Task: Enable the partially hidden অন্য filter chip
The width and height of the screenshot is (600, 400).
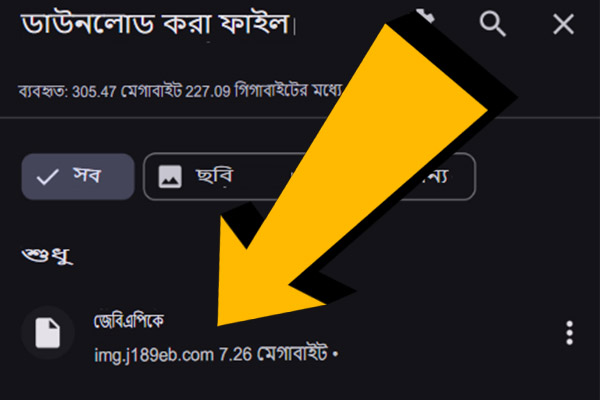Action: tap(440, 176)
